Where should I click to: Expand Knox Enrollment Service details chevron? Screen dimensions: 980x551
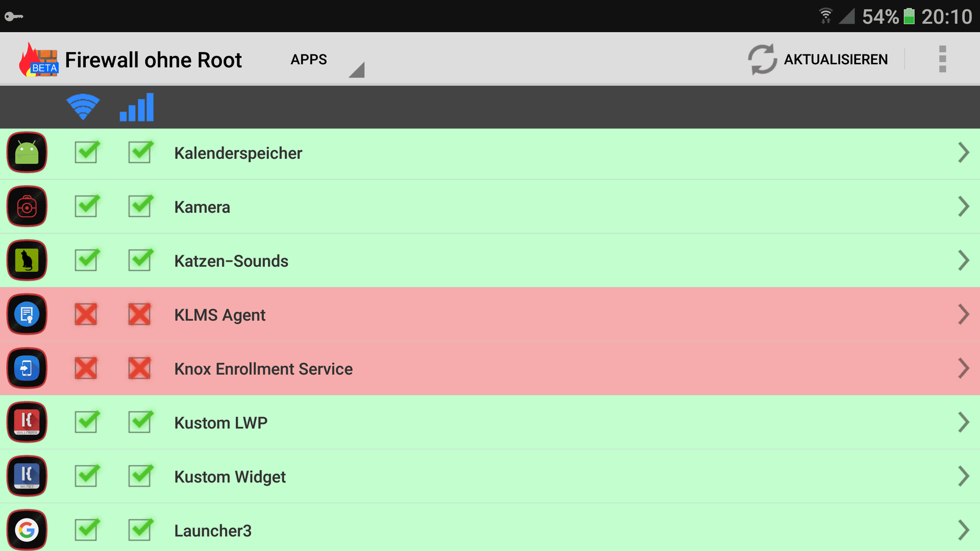click(x=963, y=368)
